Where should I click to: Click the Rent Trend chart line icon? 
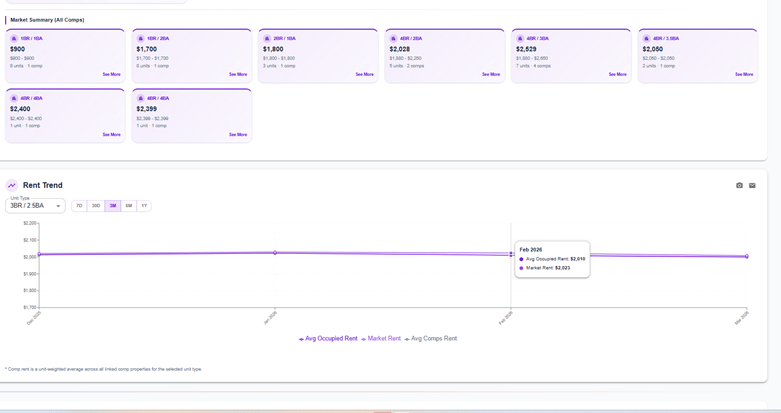[12, 185]
